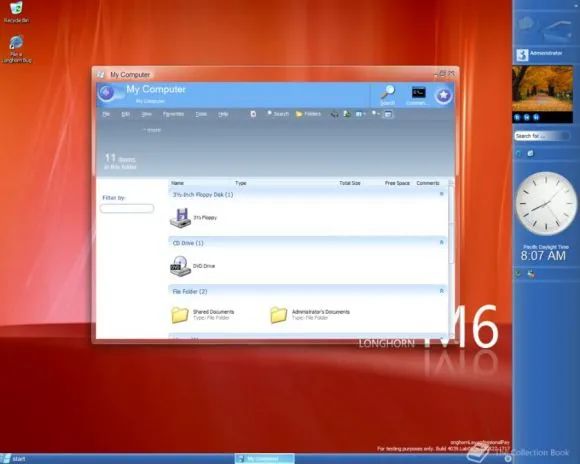Click the Administrator user tile in sidebar

(539, 55)
